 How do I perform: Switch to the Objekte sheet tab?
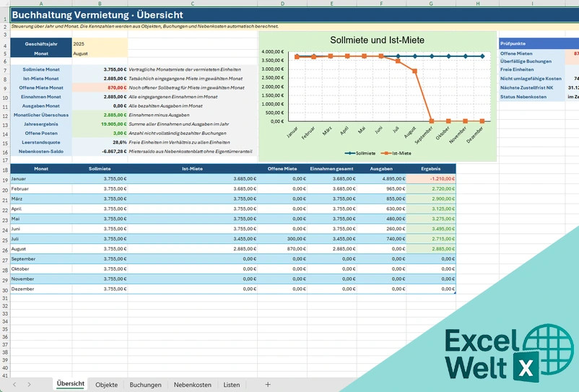pos(106,385)
